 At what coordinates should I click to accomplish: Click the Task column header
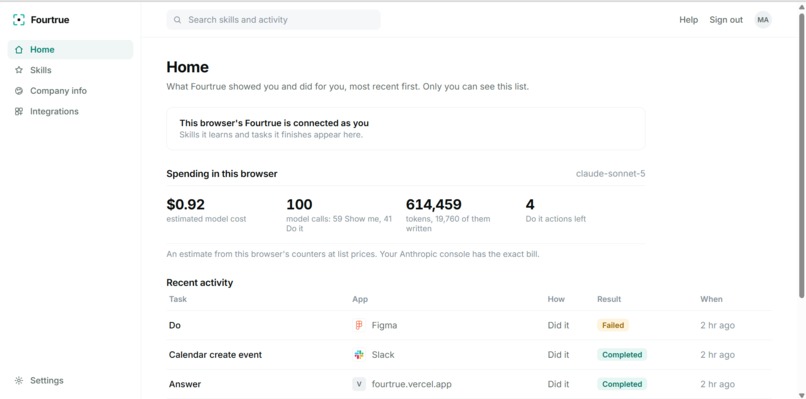tap(178, 299)
